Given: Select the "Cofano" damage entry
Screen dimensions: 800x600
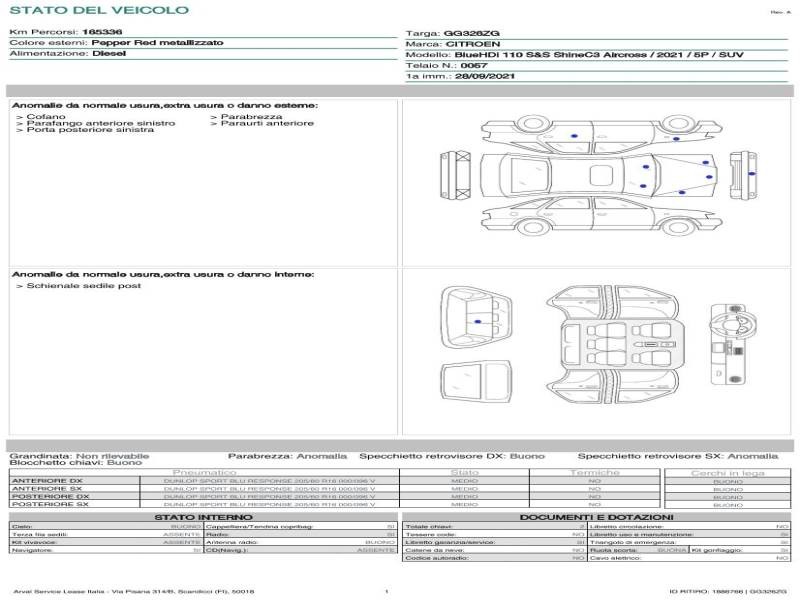Looking at the screenshot, I should (46, 117).
